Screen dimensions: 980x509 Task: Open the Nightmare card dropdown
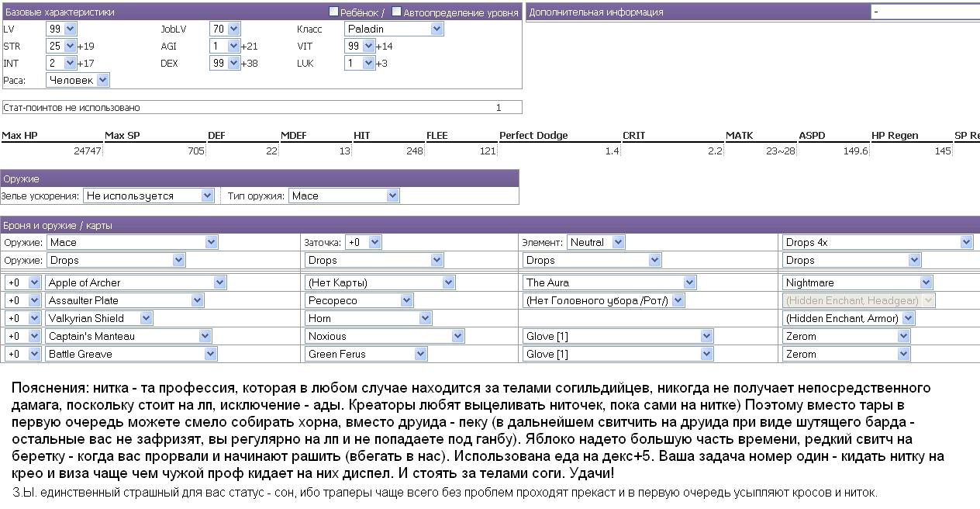point(857,282)
